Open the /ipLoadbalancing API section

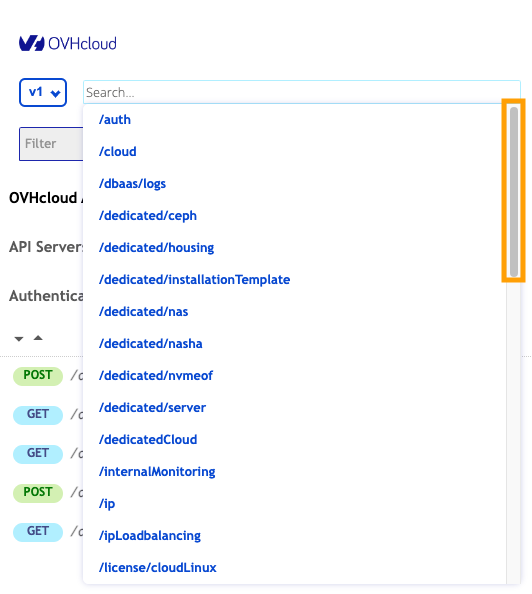(x=150, y=536)
